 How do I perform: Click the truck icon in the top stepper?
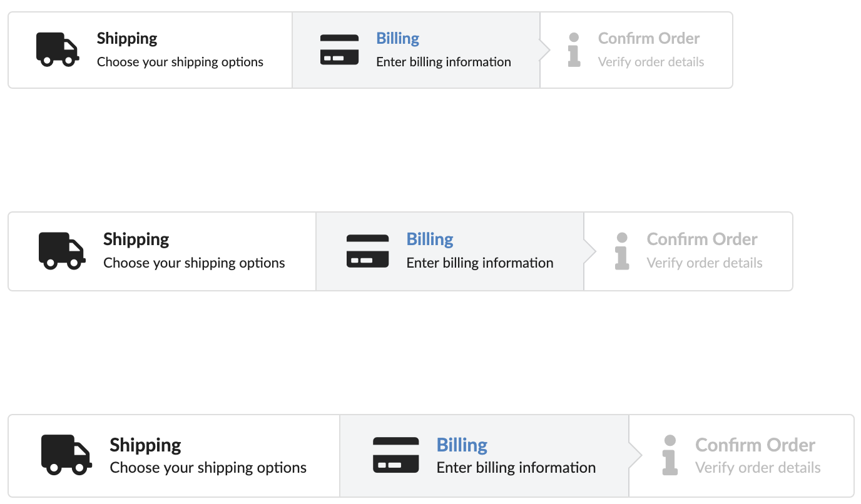click(x=58, y=49)
